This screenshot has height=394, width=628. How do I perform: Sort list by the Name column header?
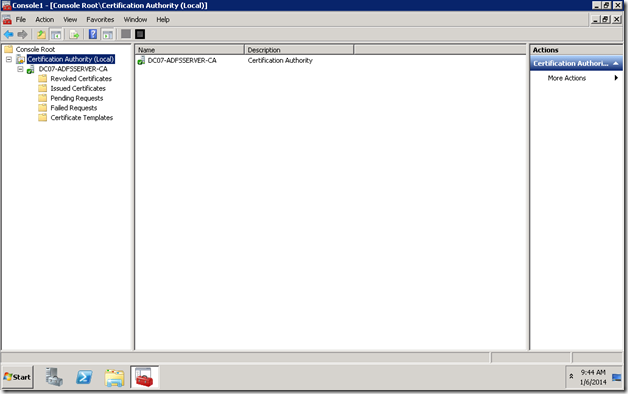(189, 50)
